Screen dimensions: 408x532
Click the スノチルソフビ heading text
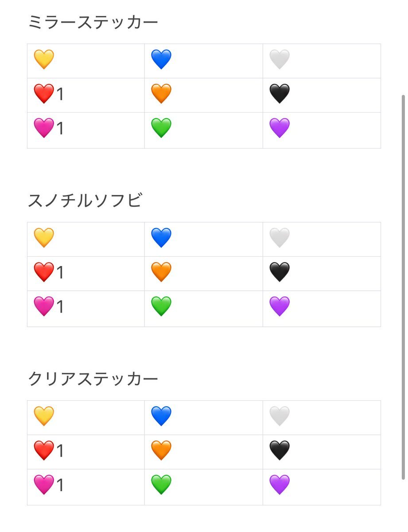point(85,201)
